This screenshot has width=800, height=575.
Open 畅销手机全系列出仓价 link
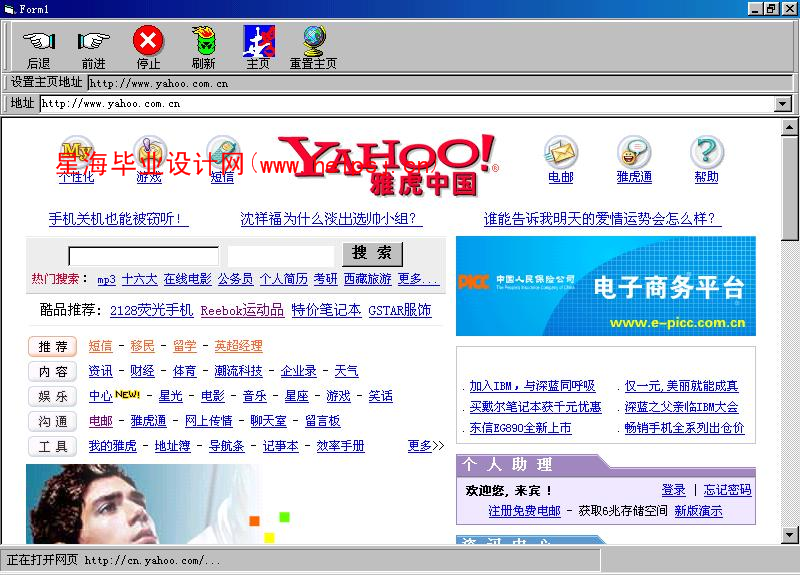point(685,428)
